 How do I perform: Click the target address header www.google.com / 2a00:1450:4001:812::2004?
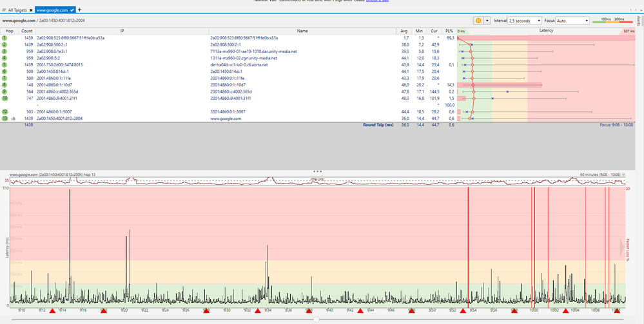click(44, 20)
